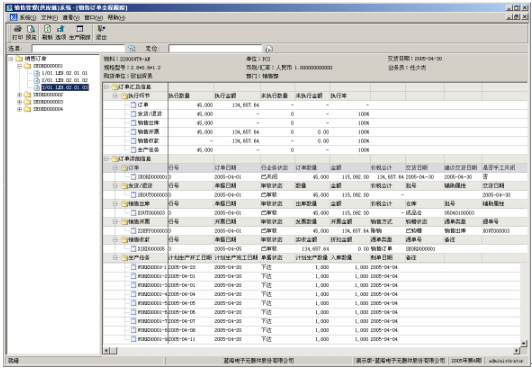Collapse the first SEORD000001 order node
Viewport: 532px width, 368px height.
click(x=20, y=66)
